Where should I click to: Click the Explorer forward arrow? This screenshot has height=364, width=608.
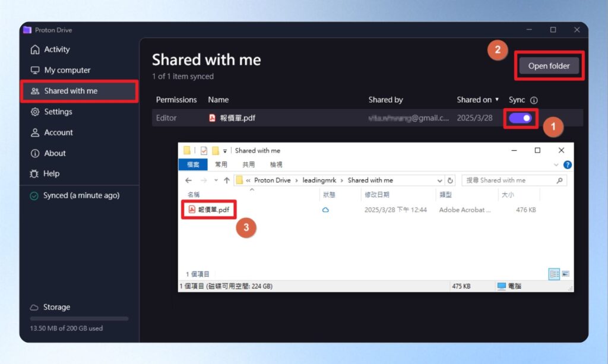click(204, 181)
